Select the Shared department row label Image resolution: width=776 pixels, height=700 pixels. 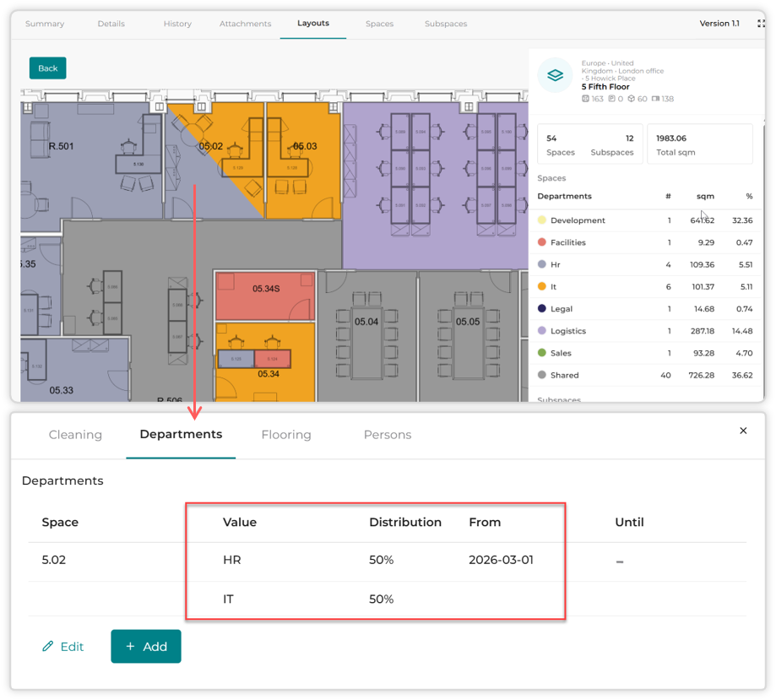[565, 375]
